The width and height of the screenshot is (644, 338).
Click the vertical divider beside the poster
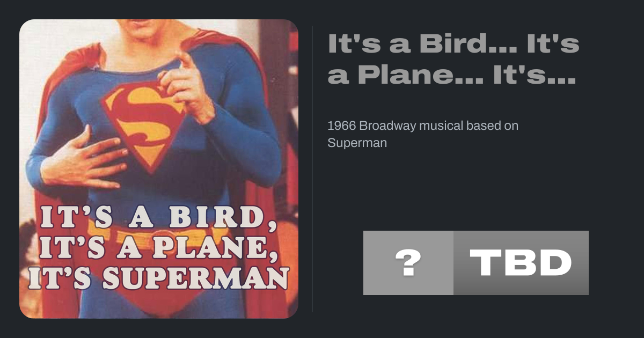313,169
